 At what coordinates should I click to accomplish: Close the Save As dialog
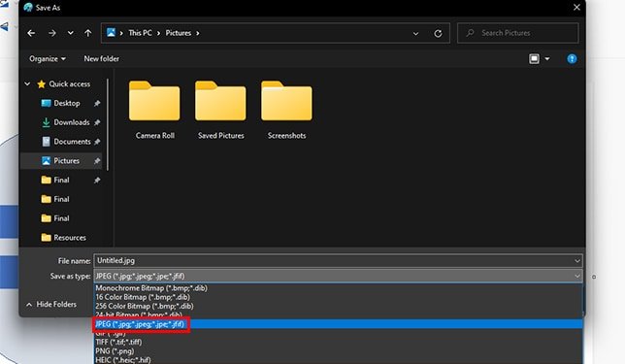(576, 7)
